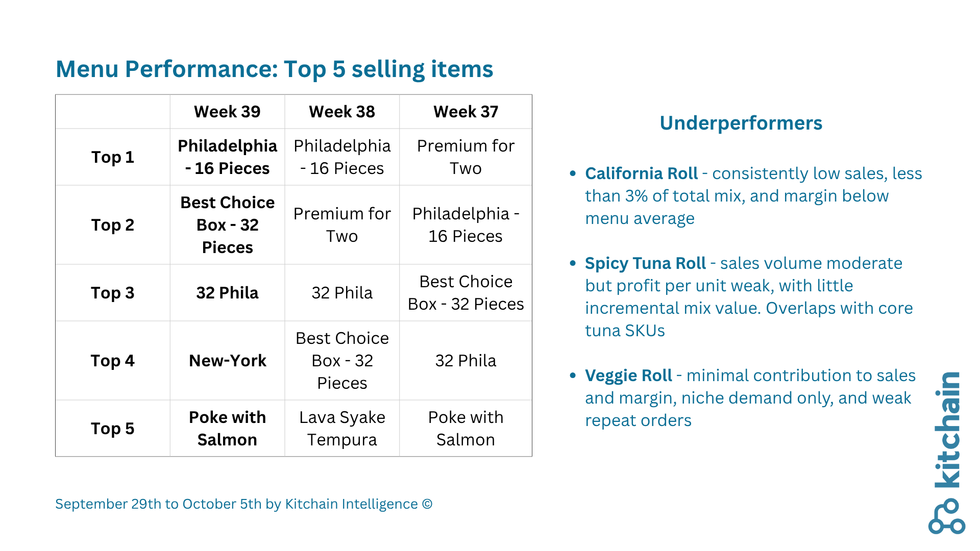Click the Kitchain three-circle logo icon

[x=947, y=516]
